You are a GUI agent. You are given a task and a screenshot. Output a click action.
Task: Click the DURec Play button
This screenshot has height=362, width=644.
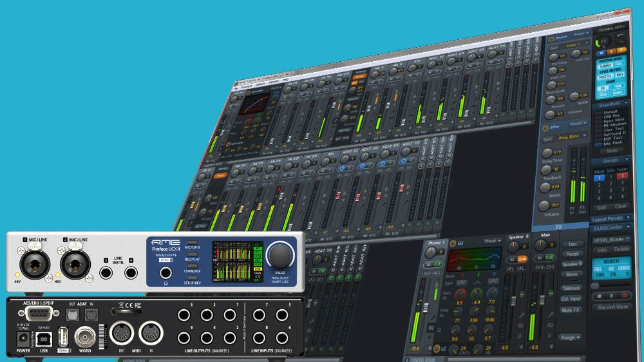[x=612, y=296]
